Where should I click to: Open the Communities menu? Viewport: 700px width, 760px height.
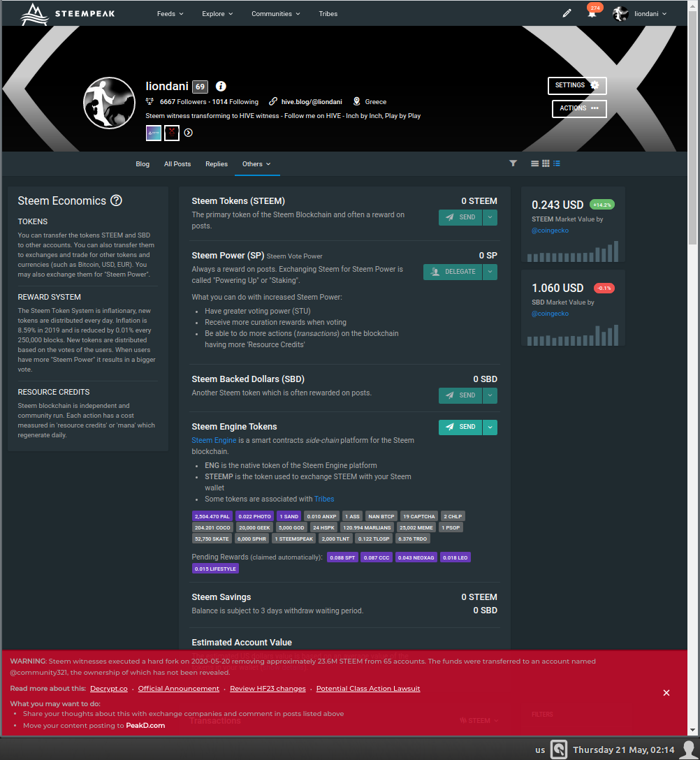[x=275, y=13]
